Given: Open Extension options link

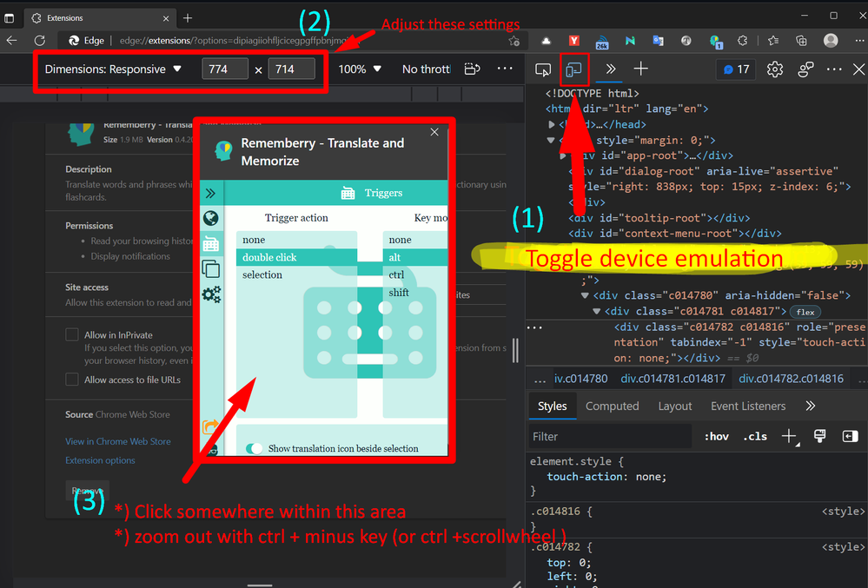Looking at the screenshot, I should (100, 460).
